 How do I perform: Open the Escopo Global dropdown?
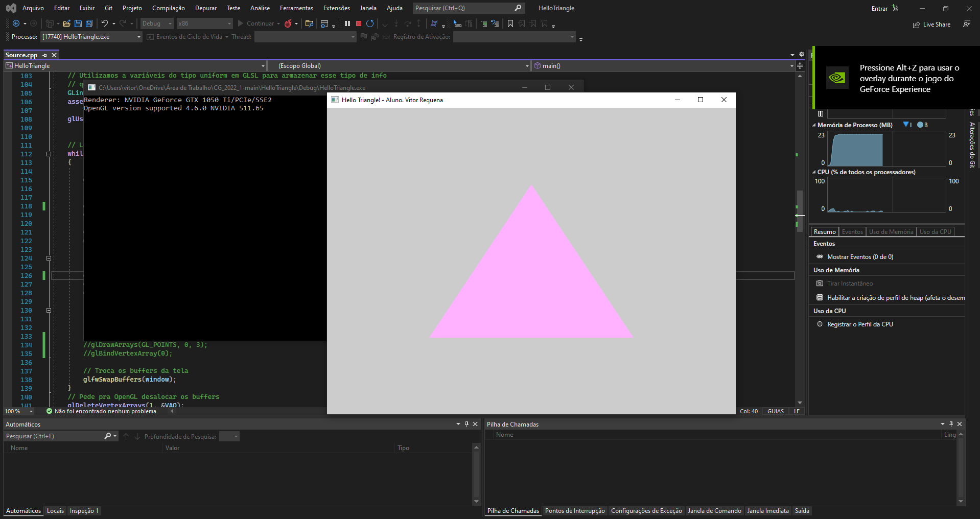(399, 65)
